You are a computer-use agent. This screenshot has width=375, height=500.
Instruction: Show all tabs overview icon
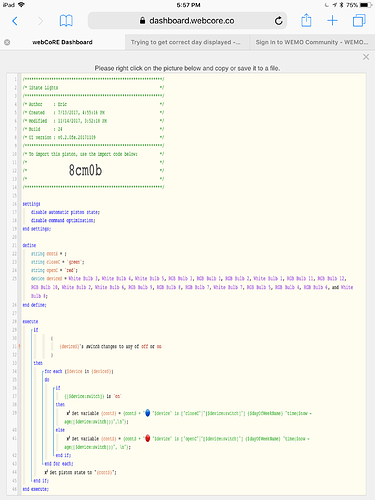tap(359, 21)
